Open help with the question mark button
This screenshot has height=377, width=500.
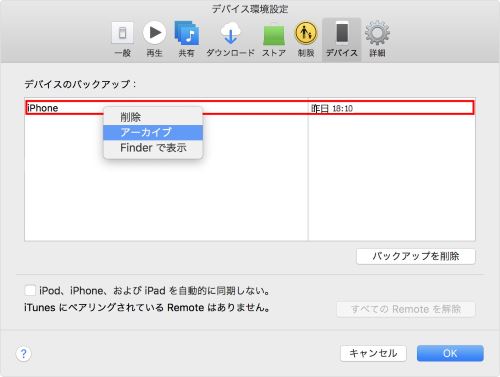24,354
